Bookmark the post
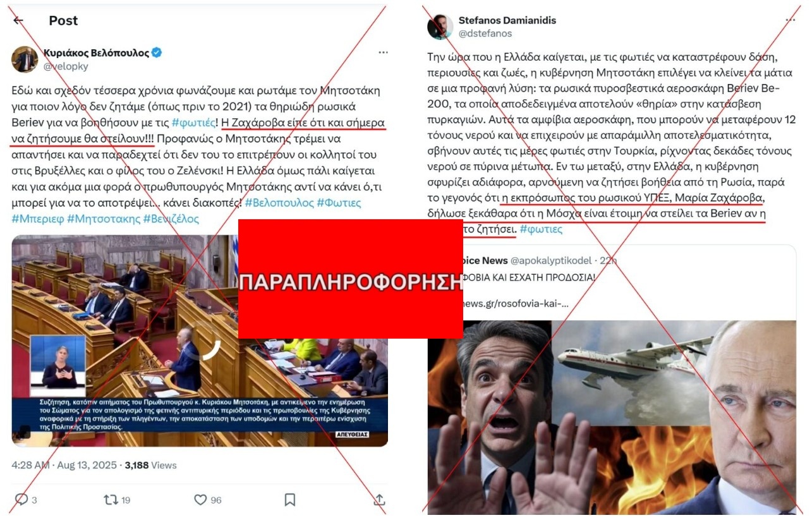Image resolution: width=812 pixels, height=525 pixels. point(289,500)
